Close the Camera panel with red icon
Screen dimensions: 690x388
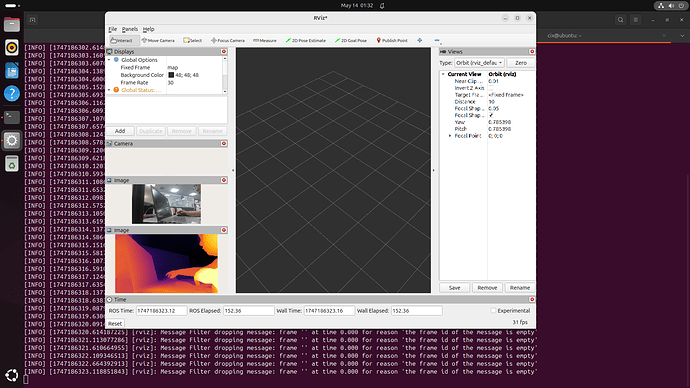point(224,143)
